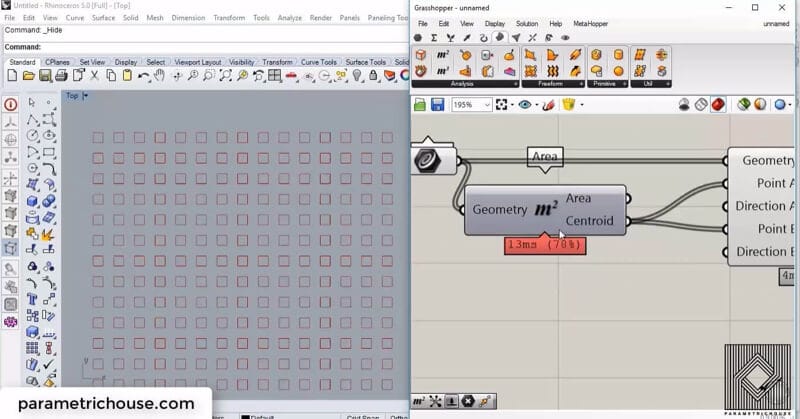
Task: Click the Area label above the wire
Action: pos(545,156)
